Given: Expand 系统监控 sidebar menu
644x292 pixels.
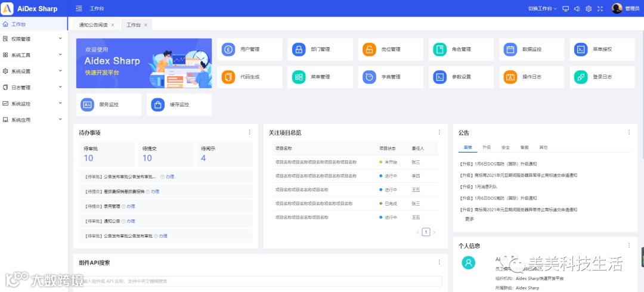Looking at the screenshot, I should (33, 104).
